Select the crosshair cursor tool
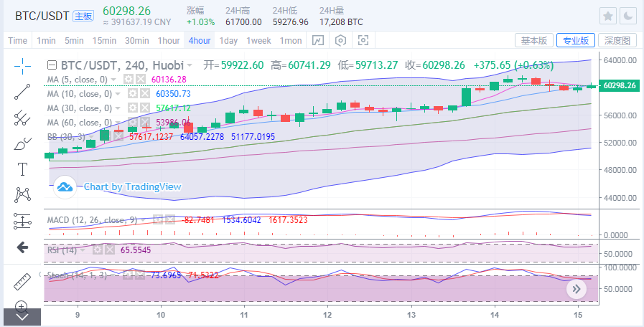 [22, 66]
